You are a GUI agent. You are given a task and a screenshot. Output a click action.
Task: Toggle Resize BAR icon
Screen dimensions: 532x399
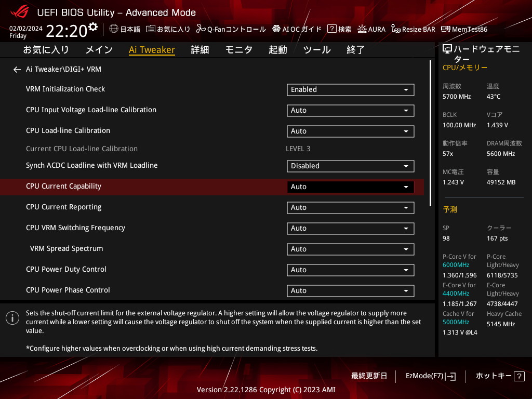pyautogui.click(x=395, y=29)
